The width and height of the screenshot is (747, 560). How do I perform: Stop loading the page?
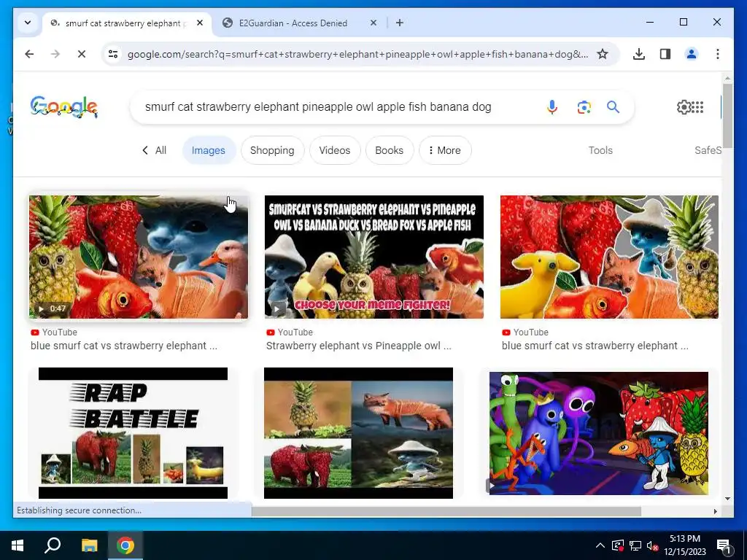[82, 54]
